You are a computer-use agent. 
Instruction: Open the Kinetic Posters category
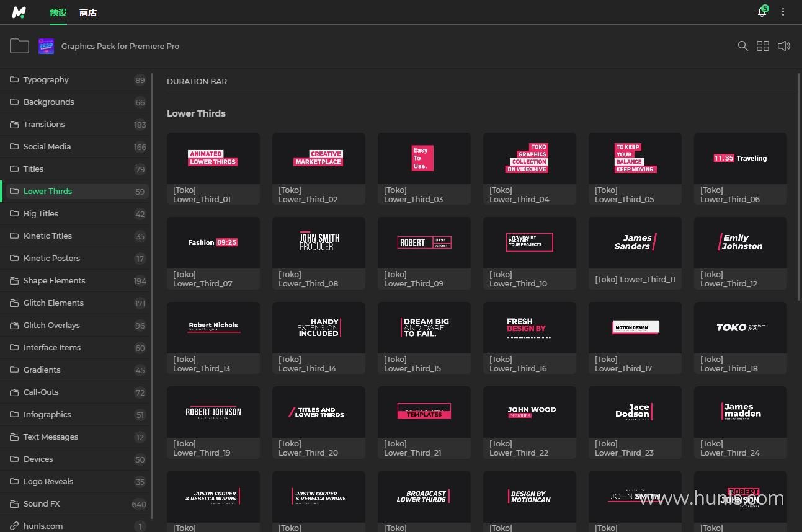click(x=74, y=258)
